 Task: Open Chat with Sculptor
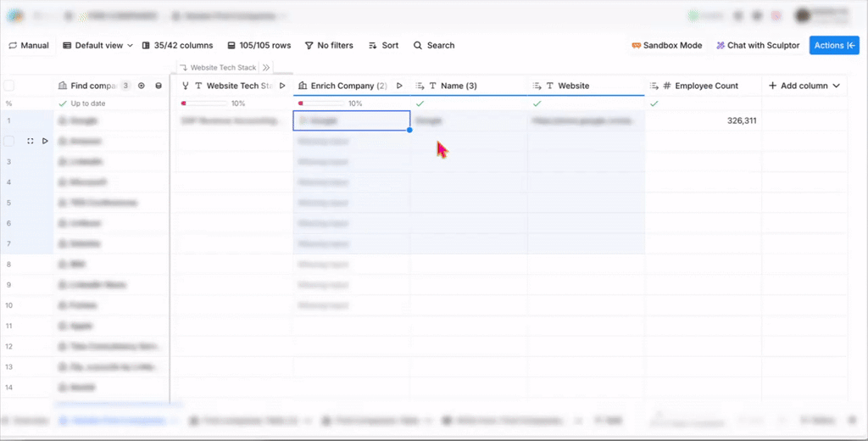coord(758,46)
